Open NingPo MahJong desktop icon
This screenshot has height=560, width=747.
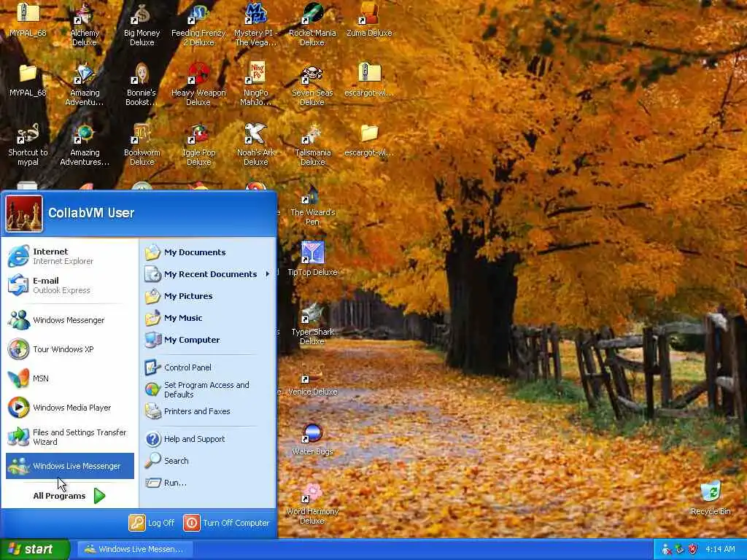coord(255,85)
